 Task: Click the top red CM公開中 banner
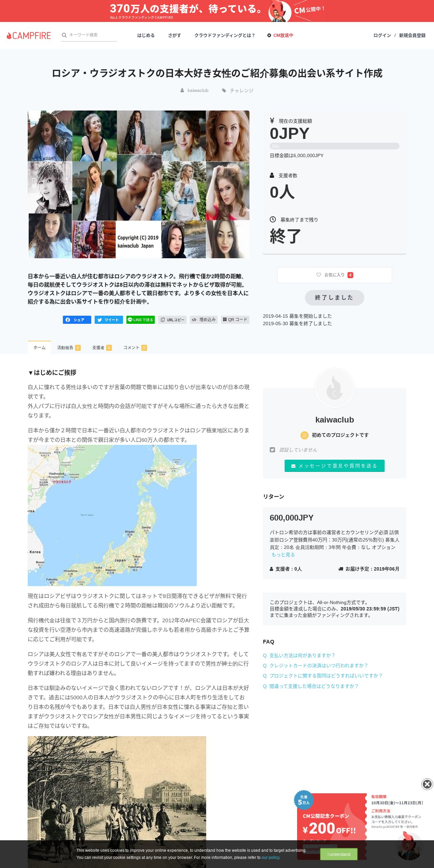[217, 11]
